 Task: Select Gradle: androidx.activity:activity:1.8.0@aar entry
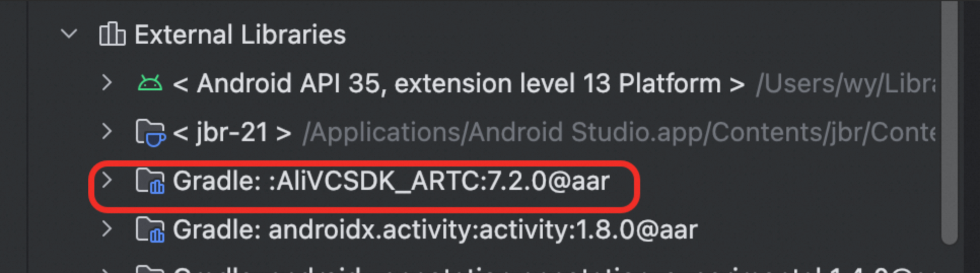click(435, 230)
